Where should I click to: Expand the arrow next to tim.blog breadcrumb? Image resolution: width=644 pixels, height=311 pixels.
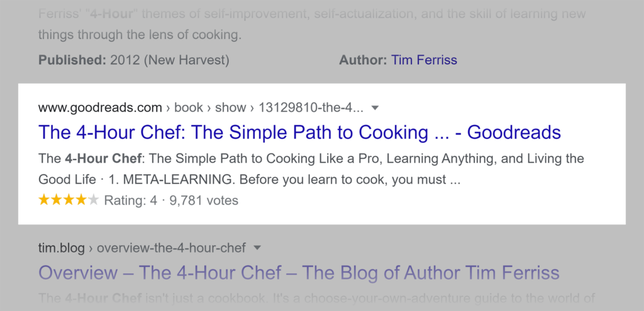(257, 248)
